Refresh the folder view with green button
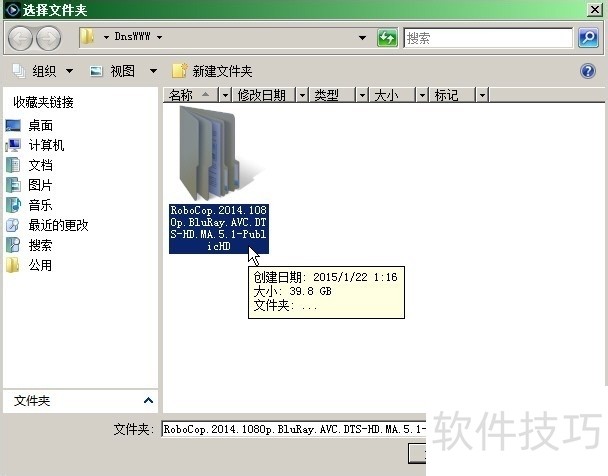 [387, 38]
